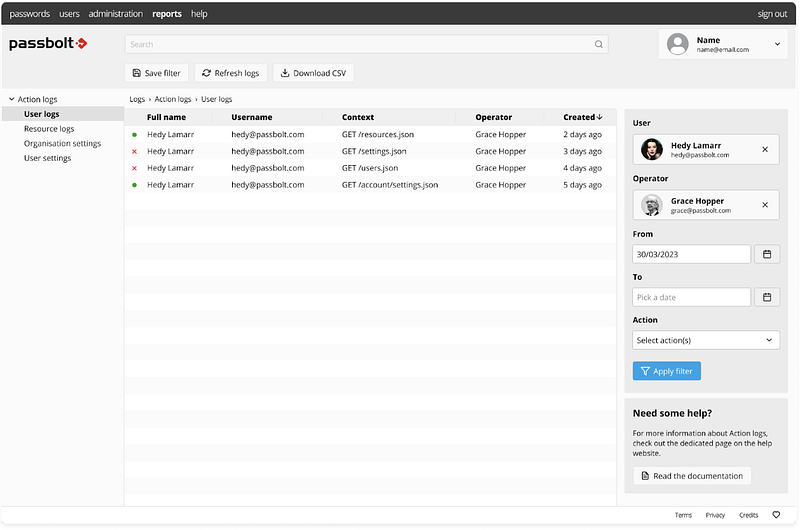This screenshot has width=800, height=530.
Task: Remove Hedy Lamarr from the User filter
Action: point(765,149)
